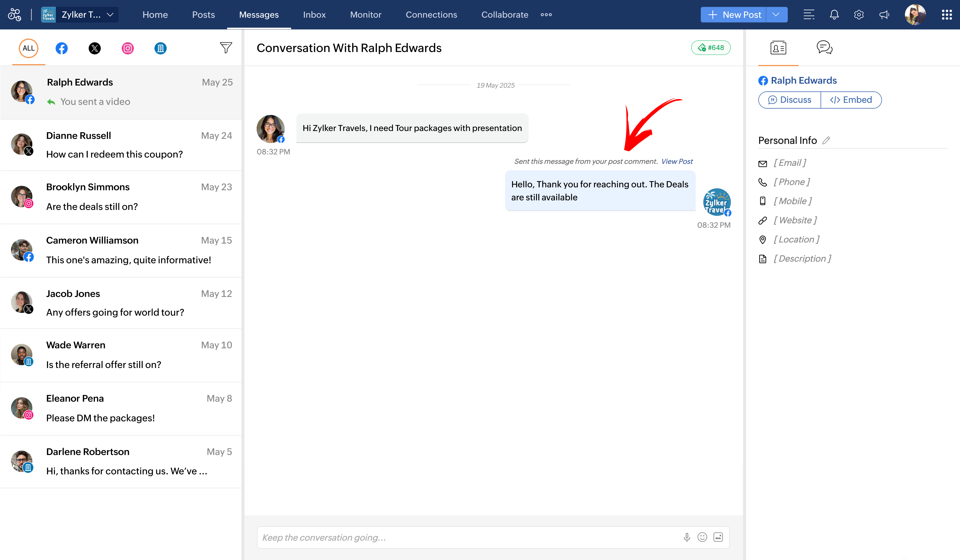Filter messages by Facebook channel

coord(61,48)
